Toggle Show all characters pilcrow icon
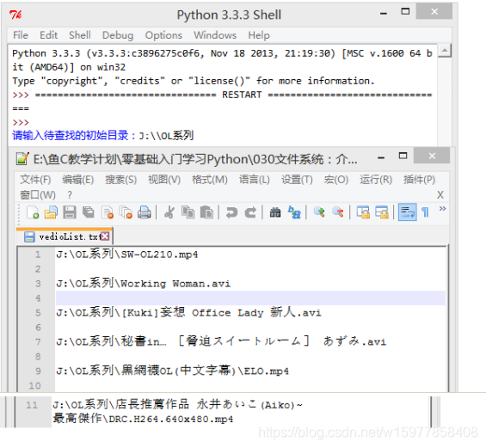The width and height of the screenshot is (486, 448). tap(425, 212)
